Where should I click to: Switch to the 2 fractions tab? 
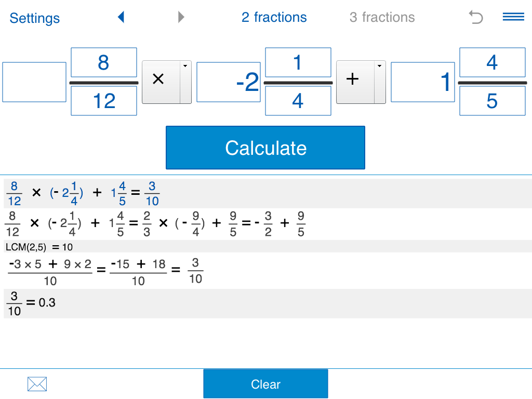pyautogui.click(x=274, y=18)
